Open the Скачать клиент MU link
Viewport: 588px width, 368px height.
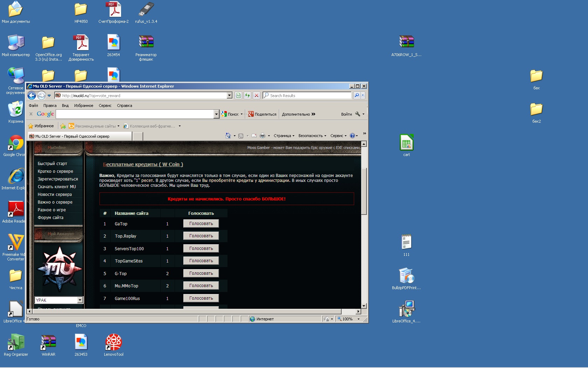tap(57, 187)
